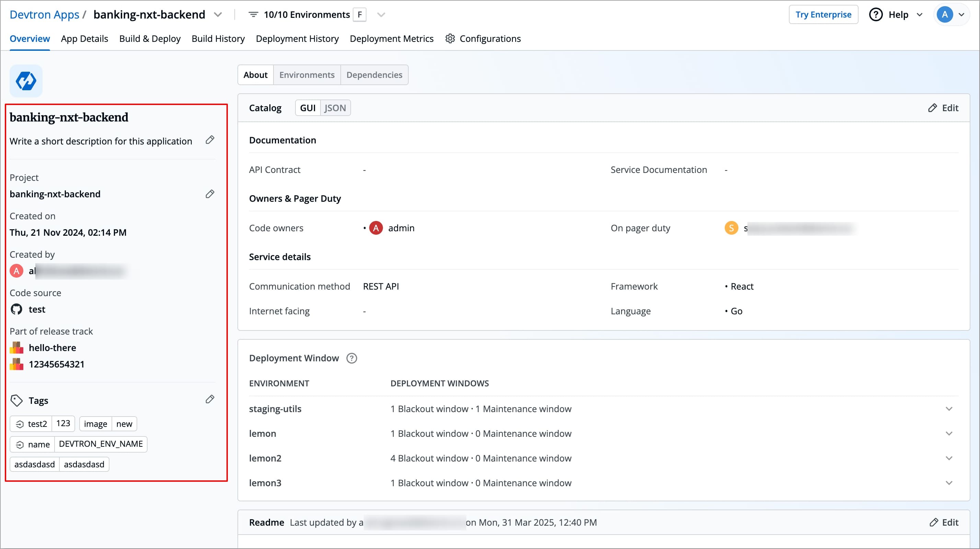Click the lemon2 environment name
The width and height of the screenshot is (980, 549).
tap(265, 458)
